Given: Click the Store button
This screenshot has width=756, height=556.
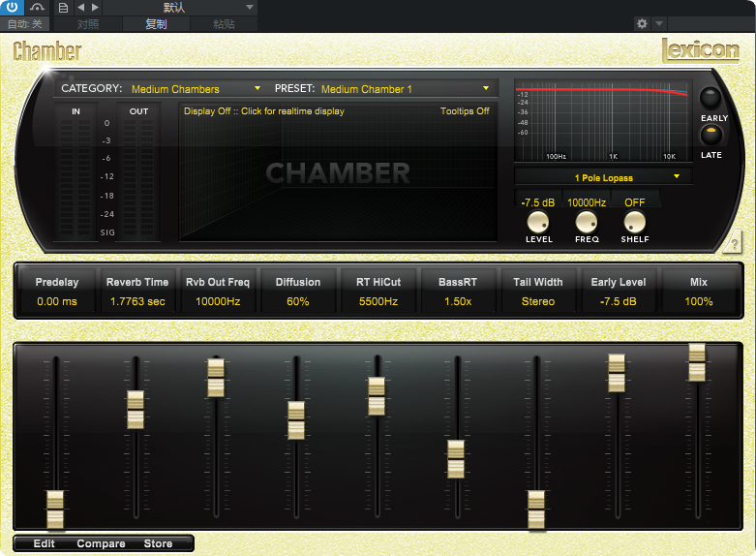Looking at the screenshot, I should tap(158, 543).
